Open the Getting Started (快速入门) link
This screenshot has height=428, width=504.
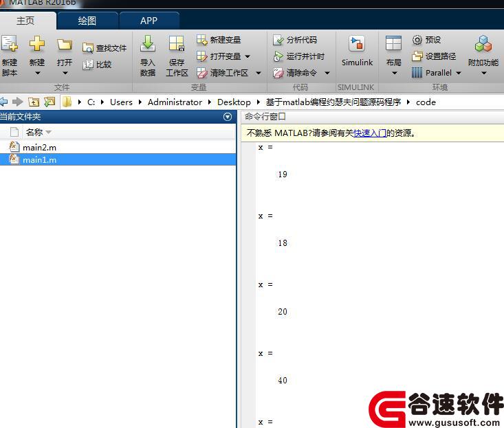click(370, 133)
